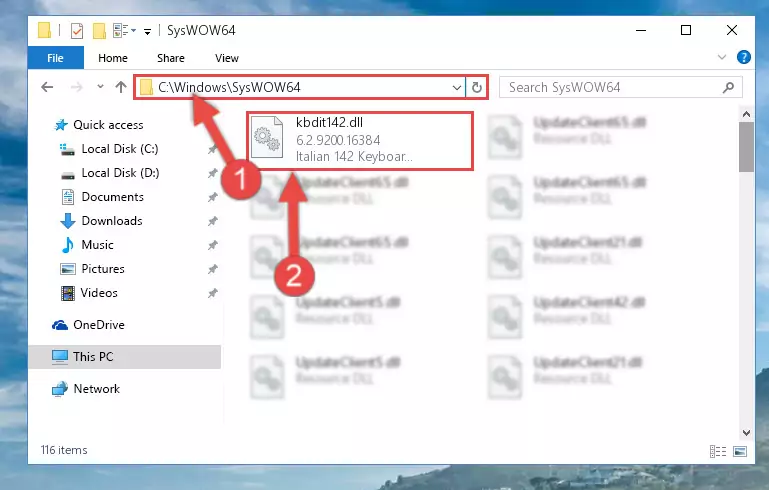Click the file list scroll up arrow
The image size is (769, 490).
click(746, 115)
